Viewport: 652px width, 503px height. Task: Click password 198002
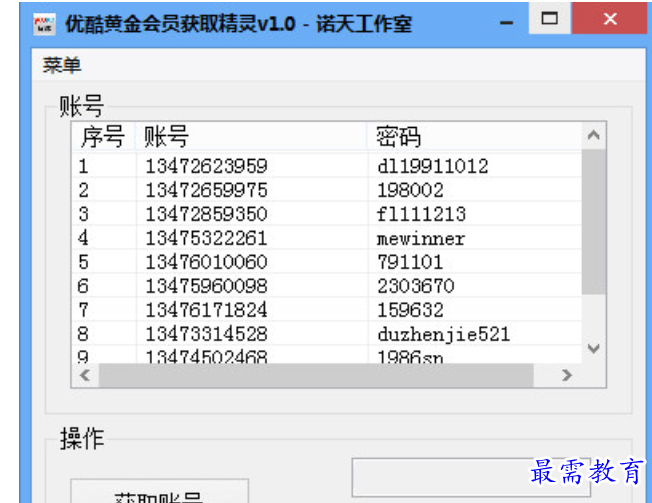click(410, 190)
